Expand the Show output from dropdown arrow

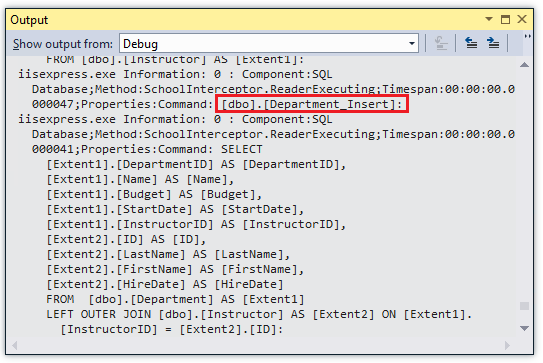pos(412,44)
